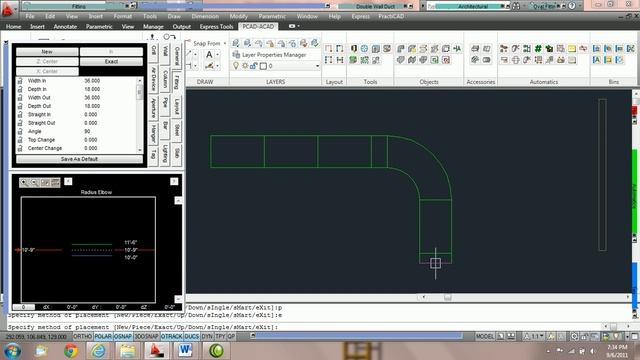Open the General vertical tab
The width and height of the screenshot is (640, 360).
(177, 56)
